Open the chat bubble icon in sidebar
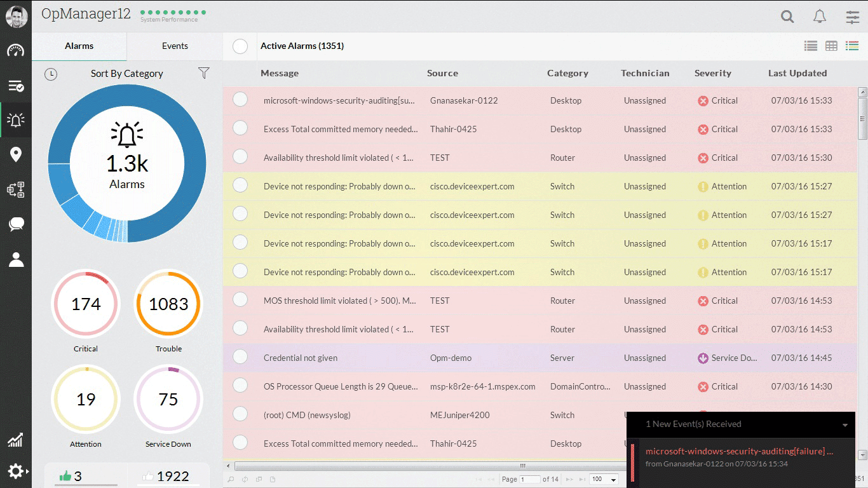Image resolution: width=868 pixels, height=488 pixels. 16,224
